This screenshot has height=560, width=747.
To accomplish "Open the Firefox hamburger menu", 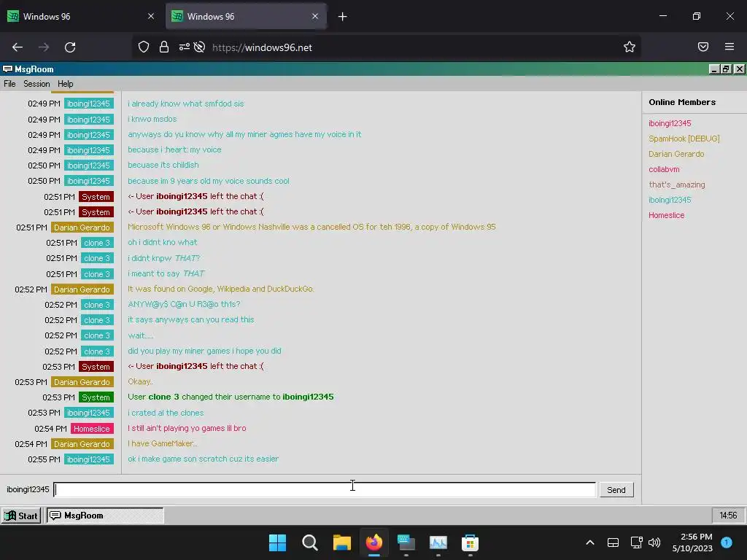I will tap(729, 47).
